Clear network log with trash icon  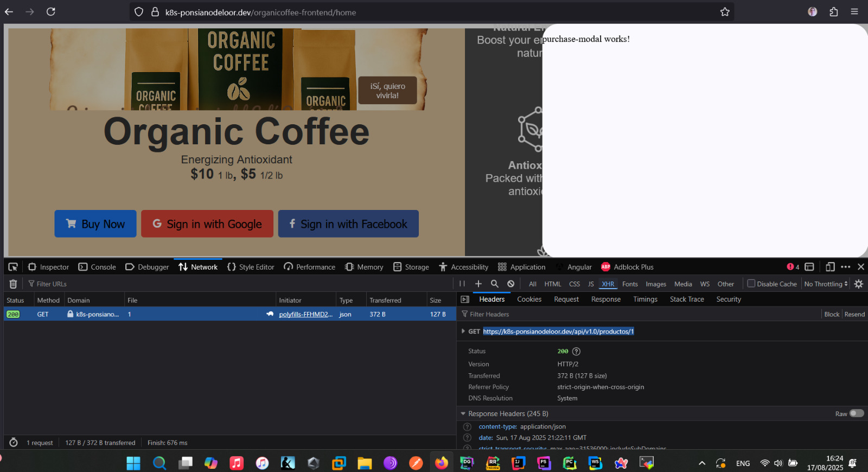click(14, 284)
